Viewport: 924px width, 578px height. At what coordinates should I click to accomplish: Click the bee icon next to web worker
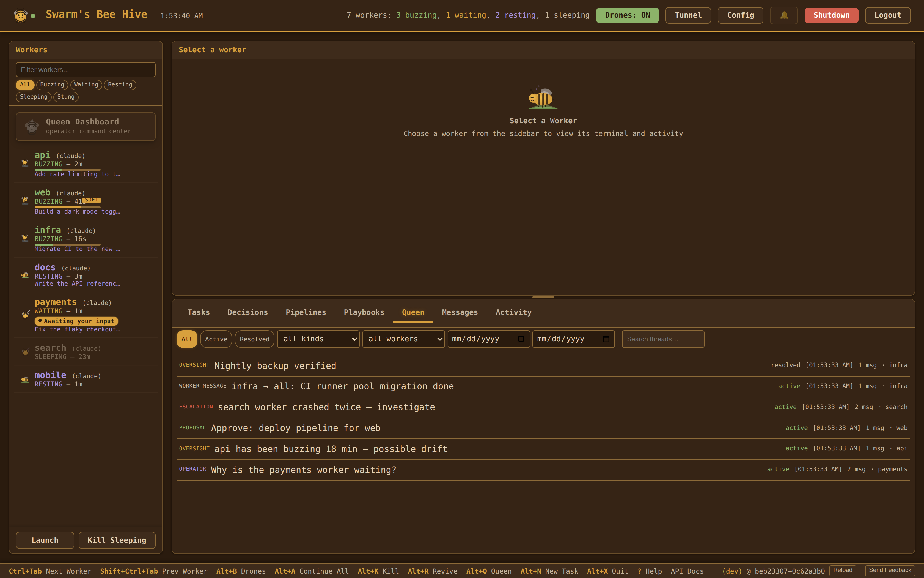[25, 201]
